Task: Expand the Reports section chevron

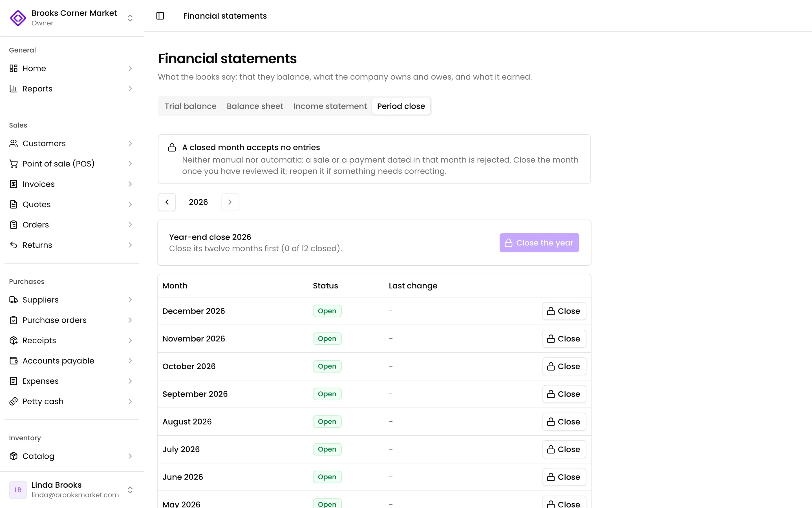Action: 130,89
